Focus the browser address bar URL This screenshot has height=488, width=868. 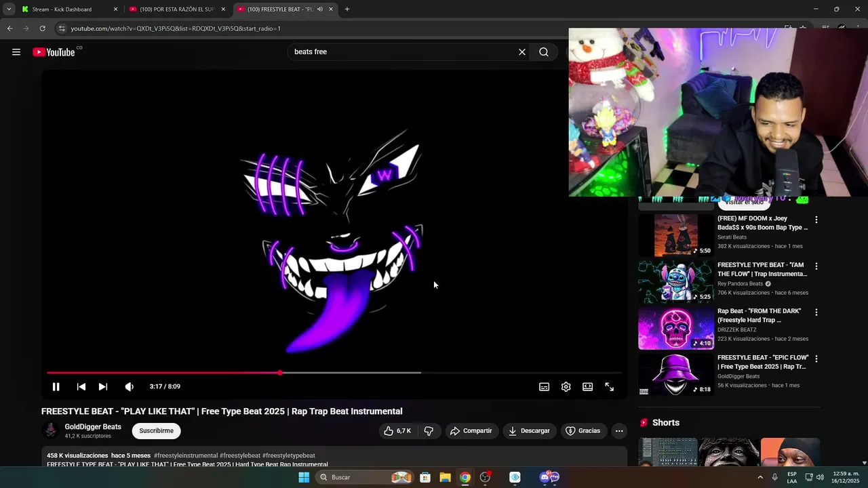tap(176, 28)
